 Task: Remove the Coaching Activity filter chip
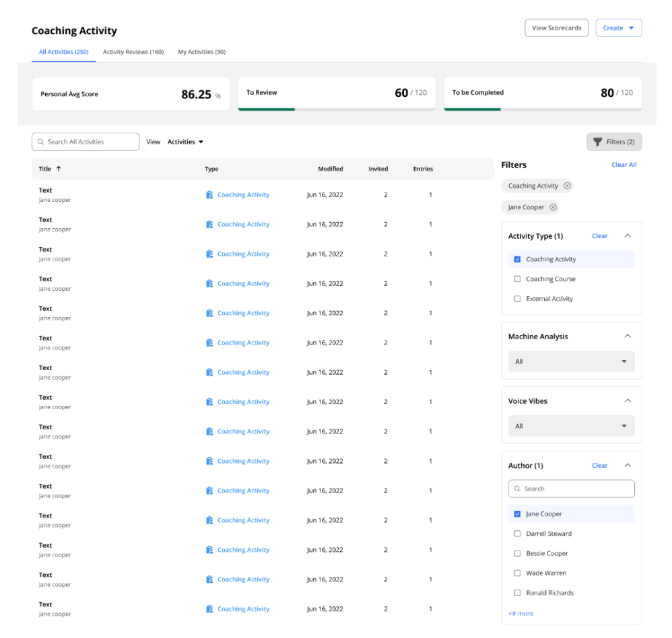(567, 186)
